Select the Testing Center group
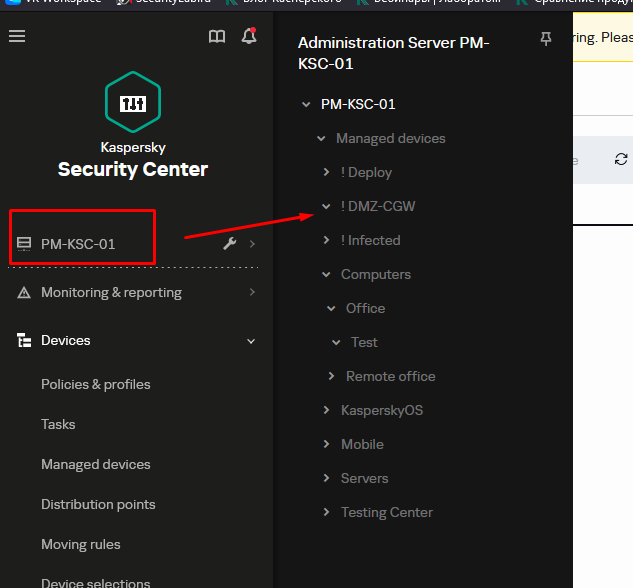 387,512
